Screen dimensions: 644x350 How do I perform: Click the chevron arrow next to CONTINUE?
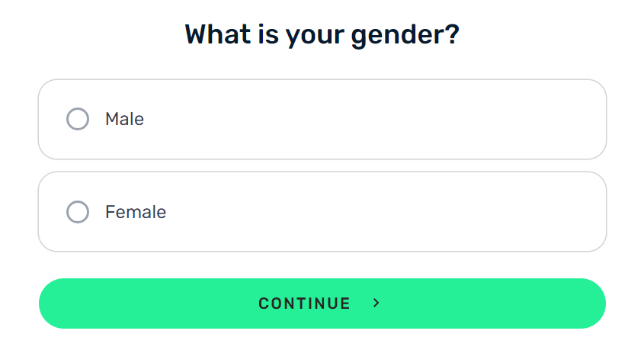click(x=376, y=303)
